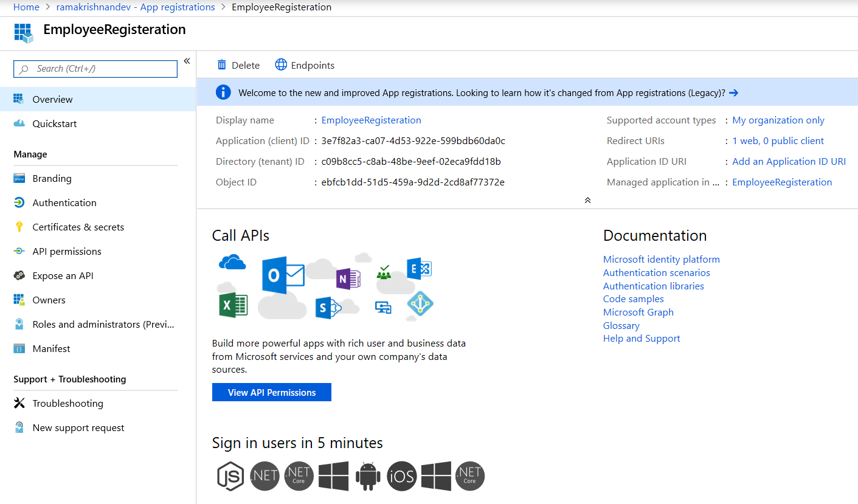The image size is (858, 504).
Task: Click the Roles and administrators icon
Action: tap(19, 324)
